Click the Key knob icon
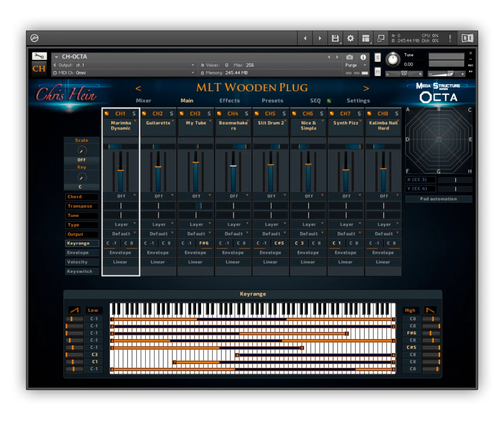 [x=81, y=177]
